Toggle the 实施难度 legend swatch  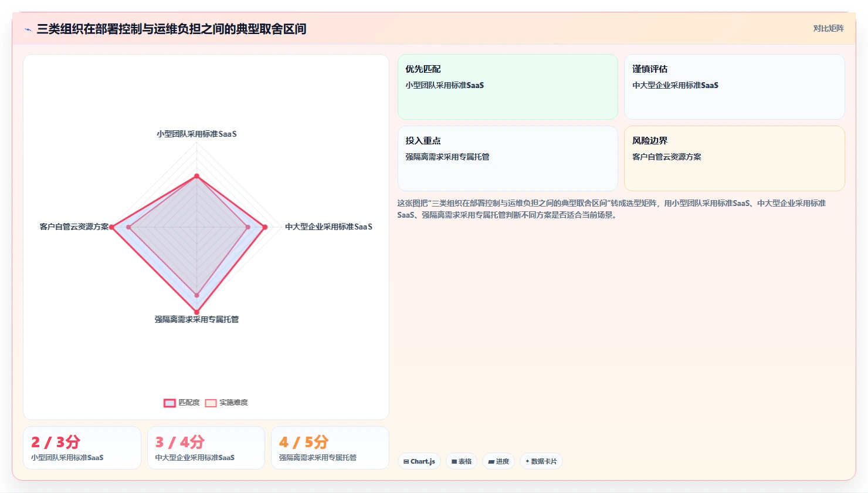[211, 403]
